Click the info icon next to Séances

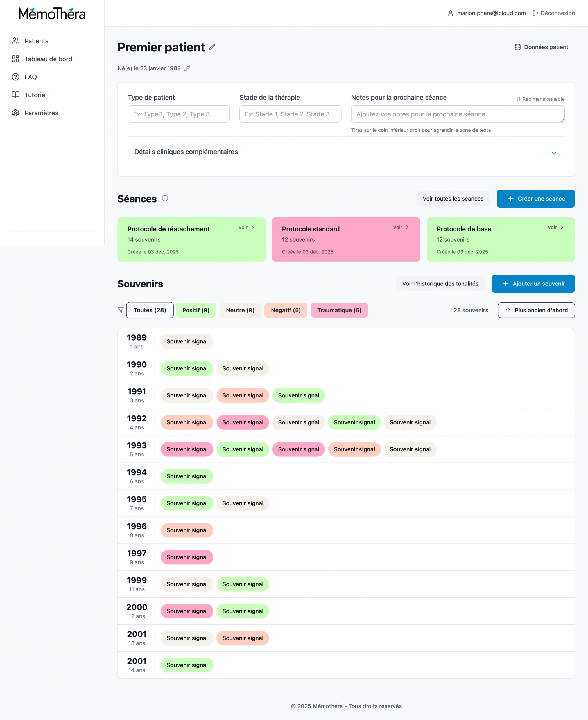pyautogui.click(x=165, y=198)
